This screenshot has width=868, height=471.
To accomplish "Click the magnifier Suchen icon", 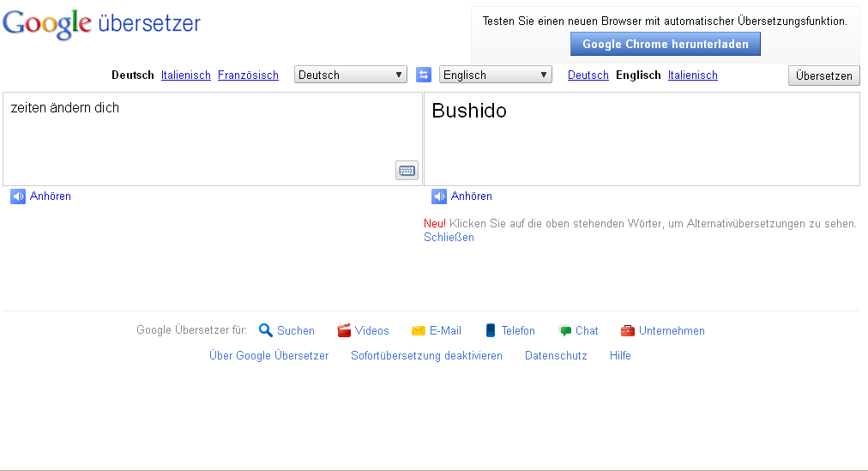I will pyautogui.click(x=266, y=330).
